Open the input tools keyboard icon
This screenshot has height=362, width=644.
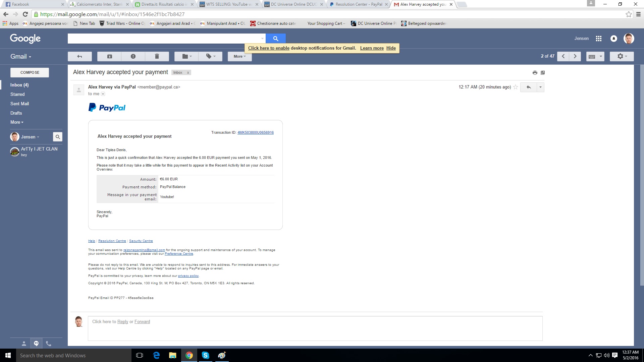[x=592, y=56]
